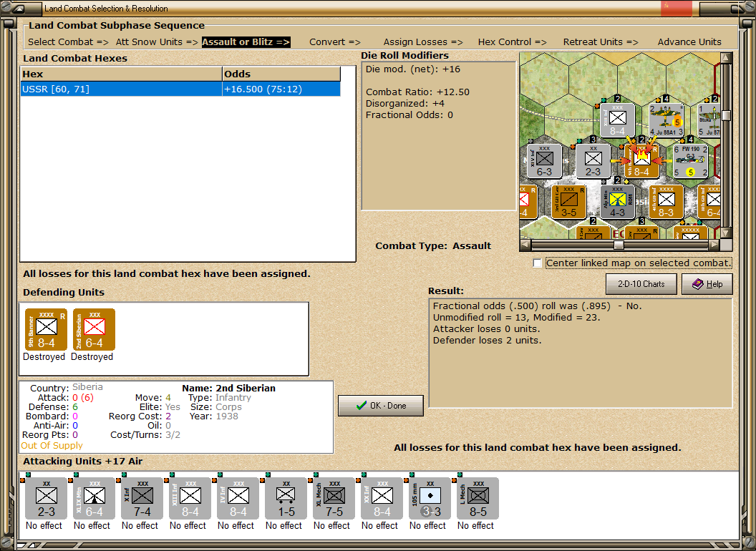Click the 2-3 division counter on map
This screenshot has width=756, height=551.
click(x=593, y=161)
